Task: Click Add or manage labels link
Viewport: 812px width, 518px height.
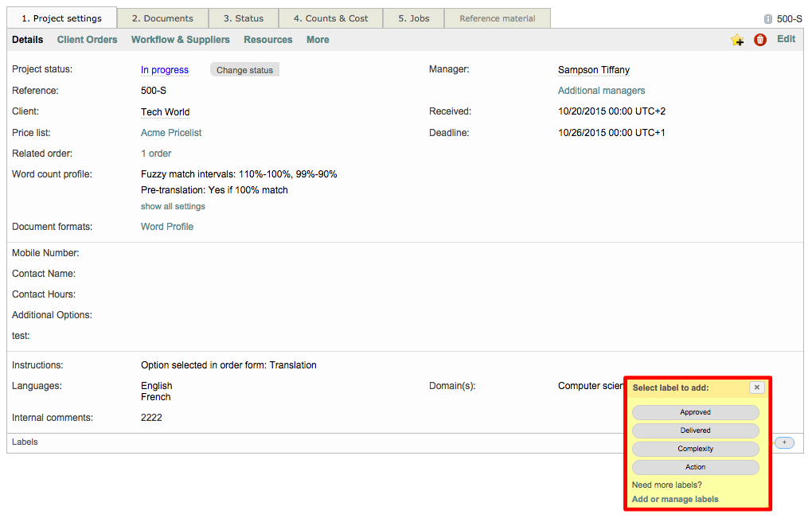Action: point(675,500)
